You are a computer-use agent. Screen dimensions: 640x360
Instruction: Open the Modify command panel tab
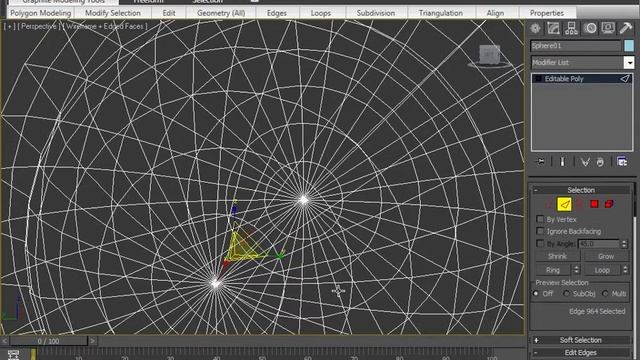pos(553,28)
